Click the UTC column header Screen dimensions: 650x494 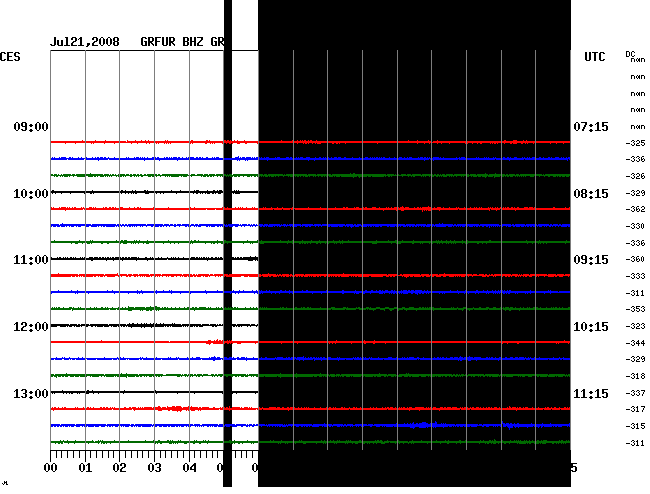[594, 57]
